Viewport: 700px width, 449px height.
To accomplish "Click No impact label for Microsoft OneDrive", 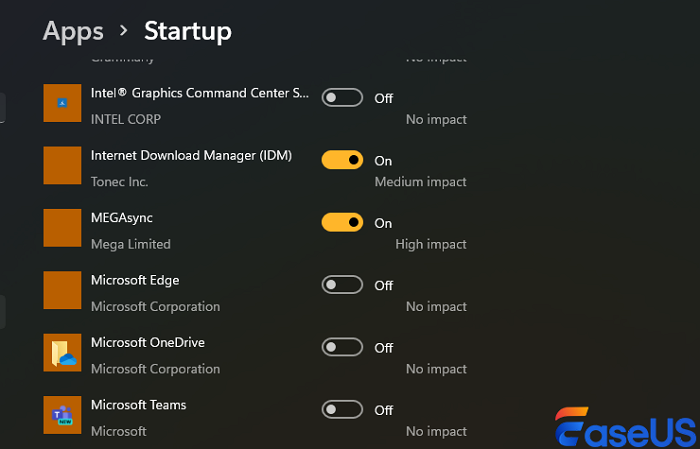I will tap(436, 369).
